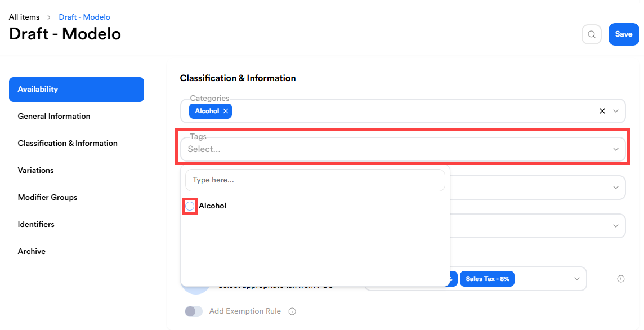Image resolution: width=644 pixels, height=330 pixels.
Task: Type in the tag search field
Action: pyautogui.click(x=315, y=180)
